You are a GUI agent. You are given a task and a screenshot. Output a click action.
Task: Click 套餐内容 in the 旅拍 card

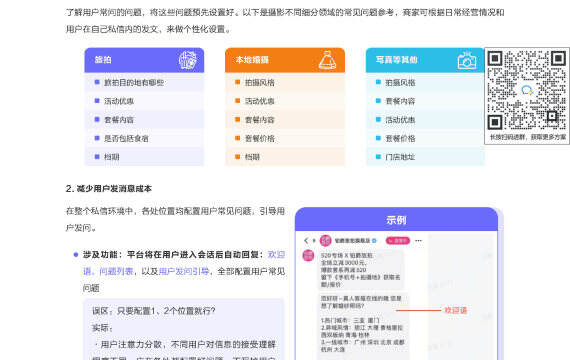[x=119, y=120]
